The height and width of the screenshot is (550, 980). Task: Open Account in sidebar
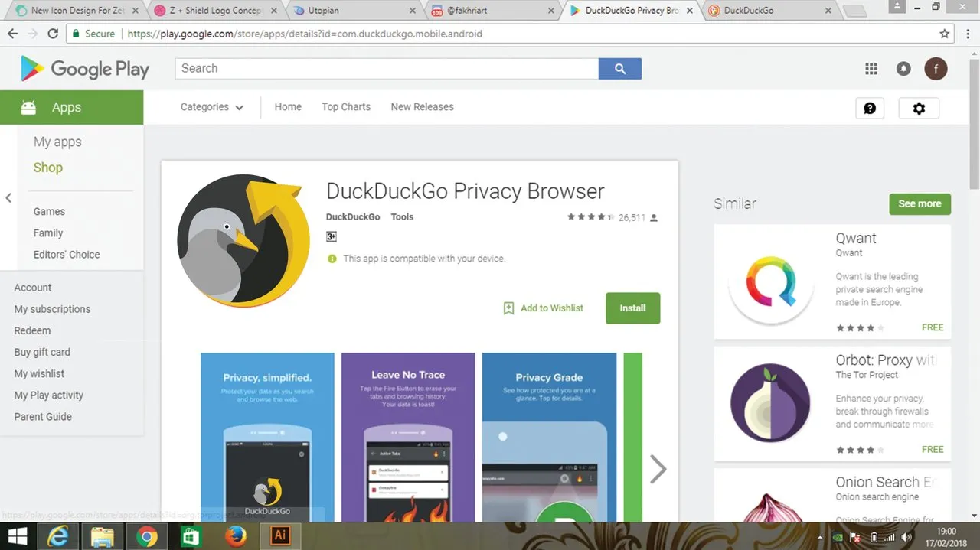click(33, 288)
